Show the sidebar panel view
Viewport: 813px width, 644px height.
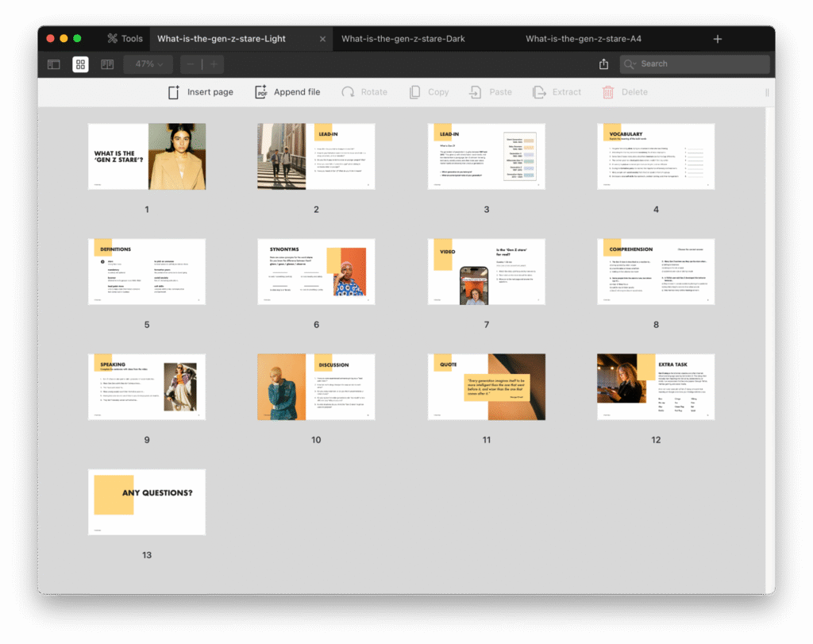pos(54,64)
